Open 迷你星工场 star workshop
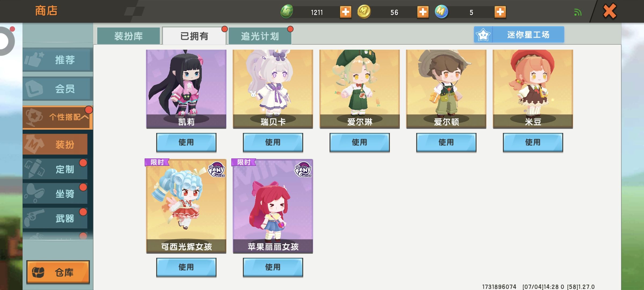 click(x=519, y=35)
